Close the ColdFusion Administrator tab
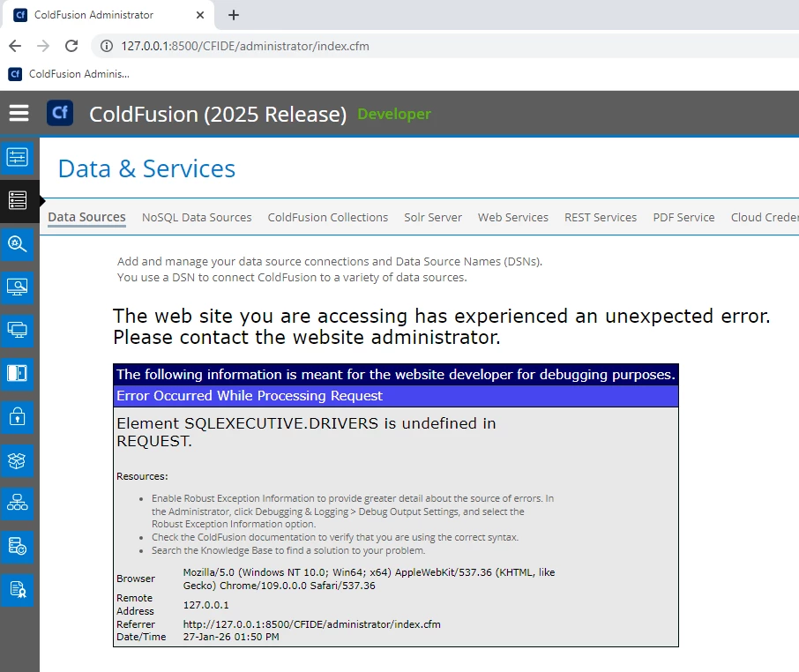The image size is (799, 672). coord(200,15)
